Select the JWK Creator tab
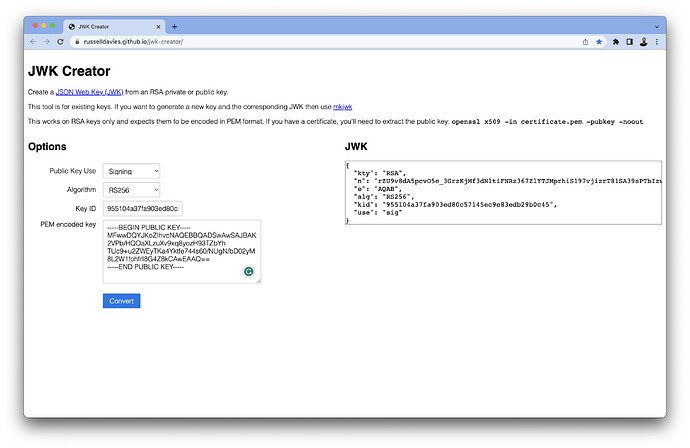The width and height of the screenshot is (690, 448). pyautogui.click(x=114, y=27)
